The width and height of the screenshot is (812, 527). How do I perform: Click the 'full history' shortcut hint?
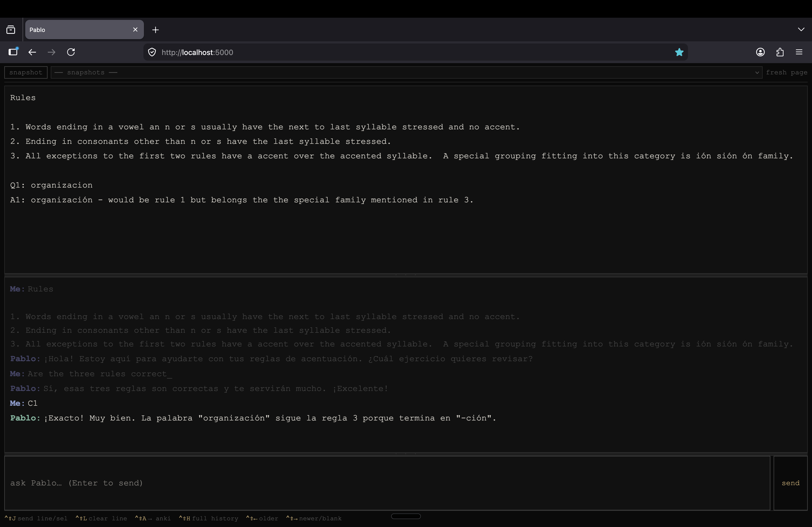click(208, 518)
